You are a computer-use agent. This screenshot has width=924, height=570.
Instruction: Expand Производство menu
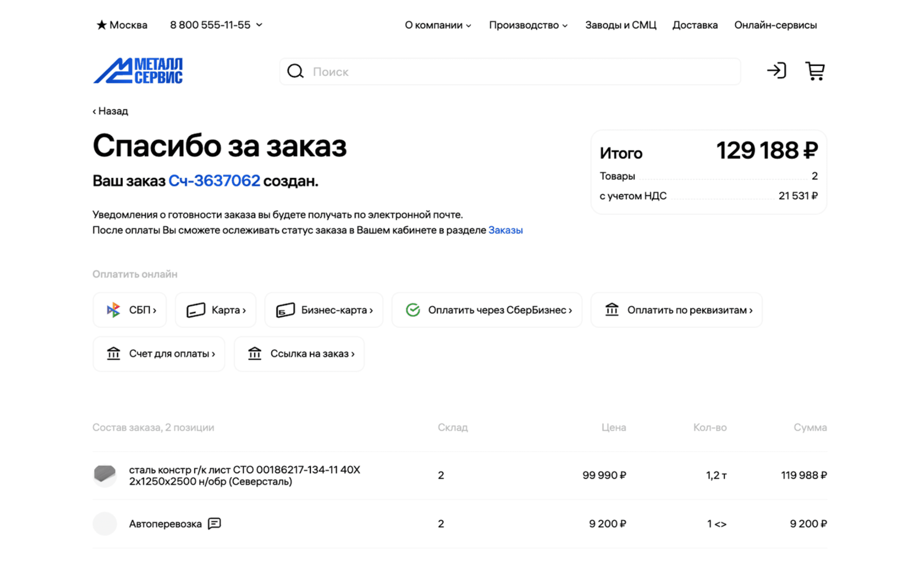pyautogui.click(x=528, y=25)
